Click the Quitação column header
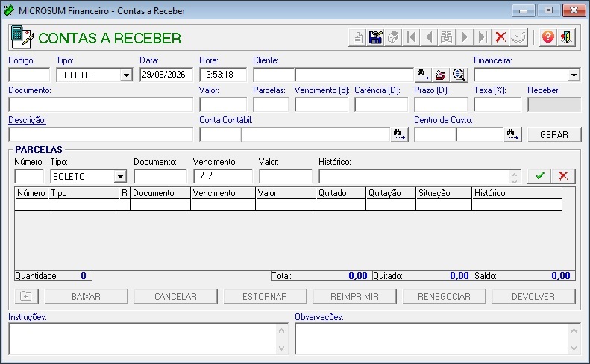This screenshot has width=590, height=364. click(391, 193)
